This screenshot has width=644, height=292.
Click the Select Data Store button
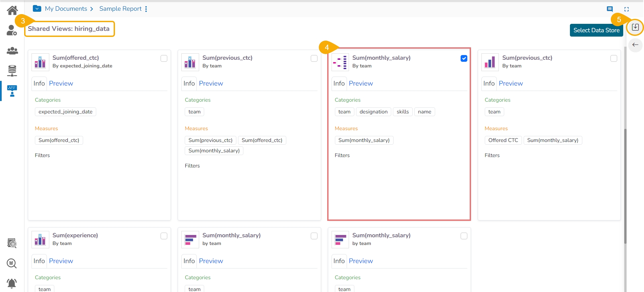596,30
